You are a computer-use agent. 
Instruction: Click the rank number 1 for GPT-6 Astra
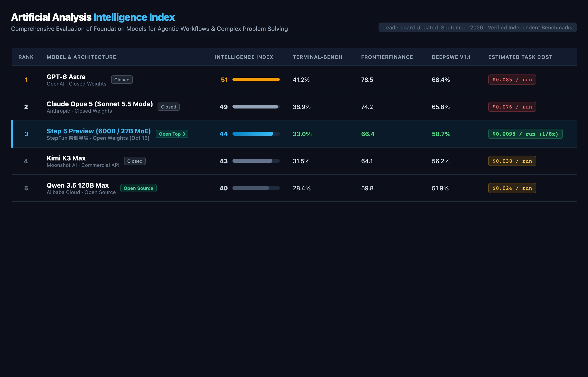(26, 80)
